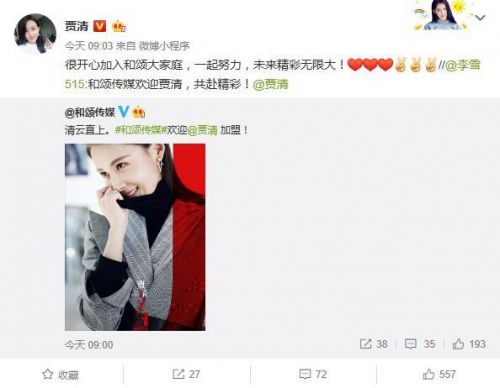Open the original post timestamp 今天 09:00
The width and height of the screenshot is (500, 388).
tap(89, 345)
